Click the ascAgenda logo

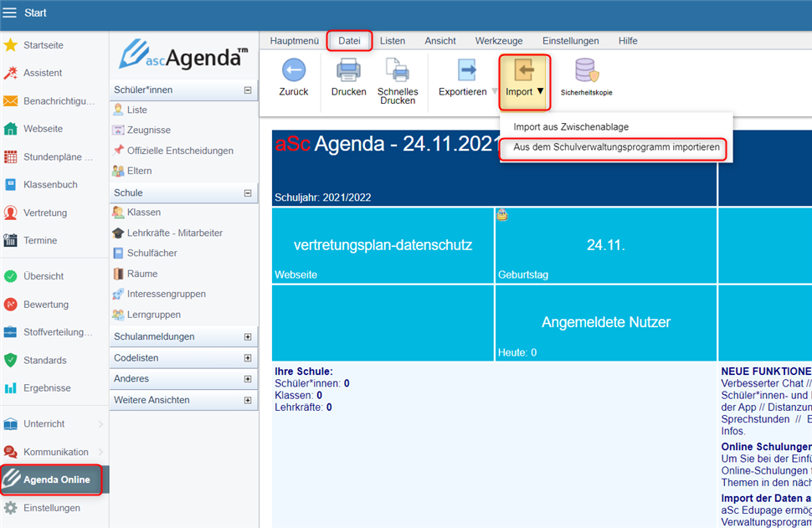pyautogui.click(x=183, y=54)
